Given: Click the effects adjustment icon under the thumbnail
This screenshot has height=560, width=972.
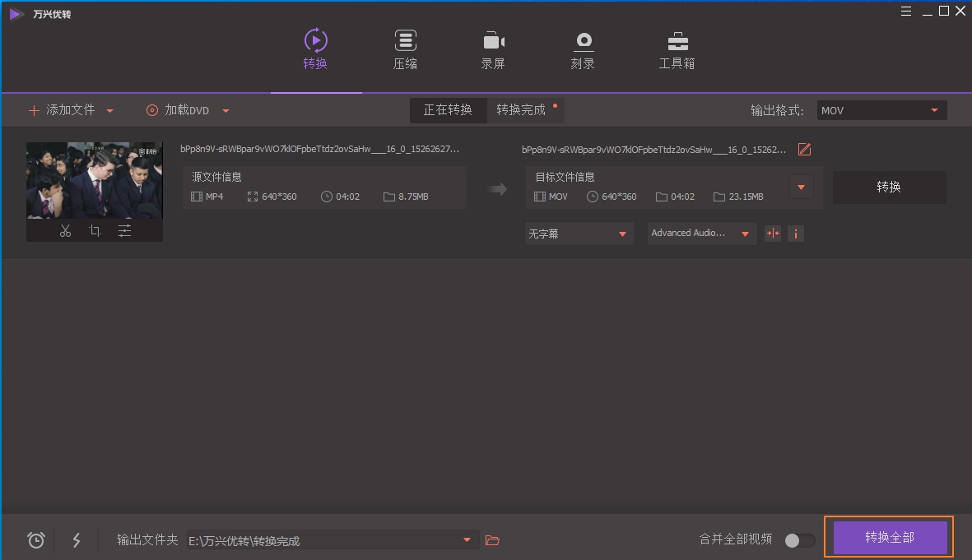Looking at the screenshot, I should coord(124,230).
